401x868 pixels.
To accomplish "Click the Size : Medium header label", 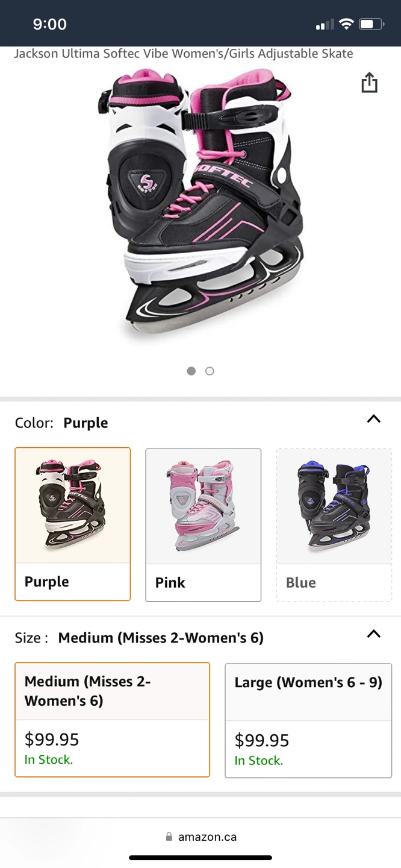I will [x=139, y=637].
